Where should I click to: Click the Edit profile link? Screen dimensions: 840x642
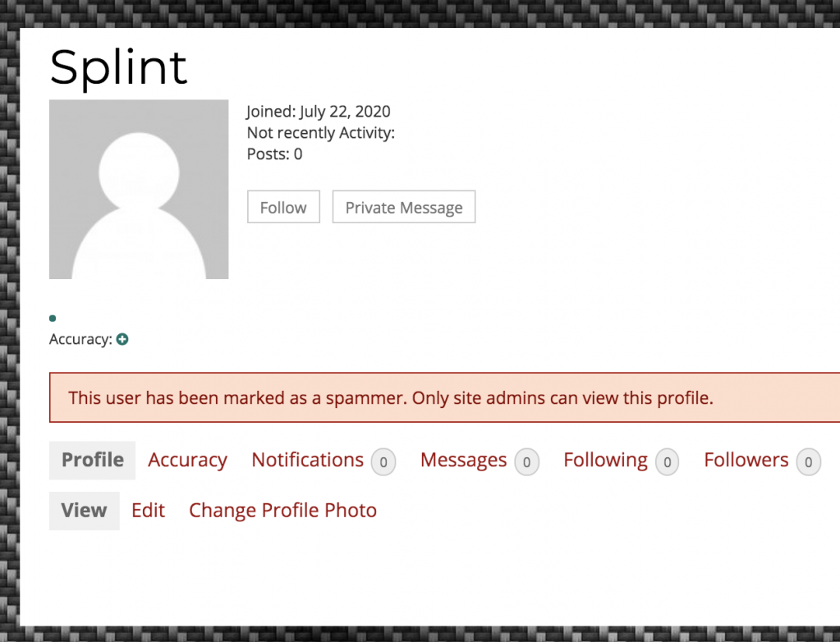(149, 511)
